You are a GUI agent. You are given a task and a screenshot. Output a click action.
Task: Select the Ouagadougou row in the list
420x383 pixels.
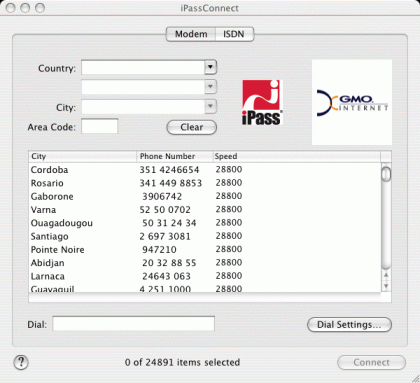[204, 223]
